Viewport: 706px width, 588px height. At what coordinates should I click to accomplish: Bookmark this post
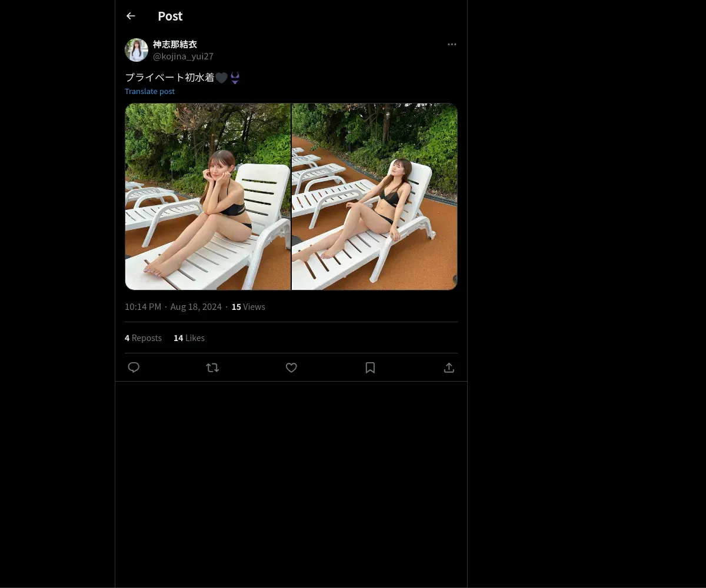[370, 367]
